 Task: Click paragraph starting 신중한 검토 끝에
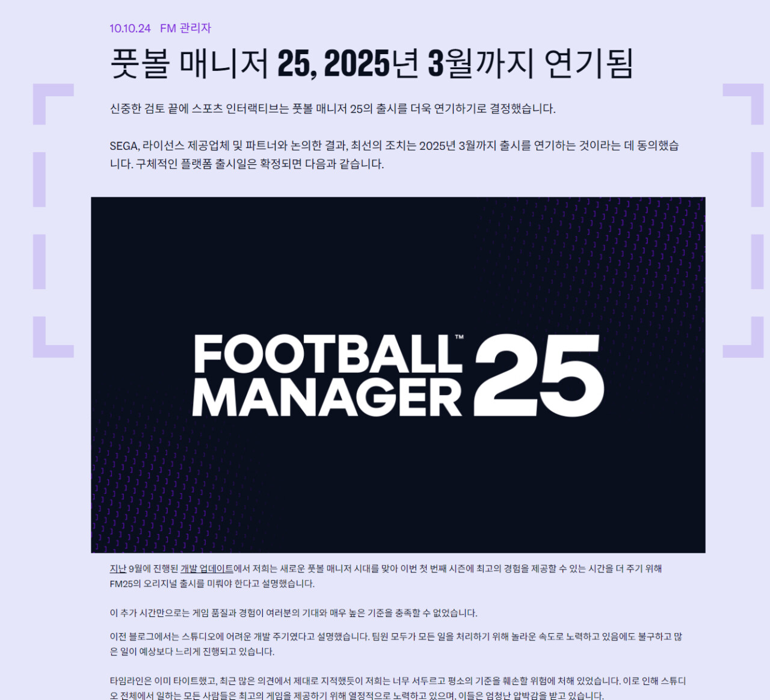[333, 109]
